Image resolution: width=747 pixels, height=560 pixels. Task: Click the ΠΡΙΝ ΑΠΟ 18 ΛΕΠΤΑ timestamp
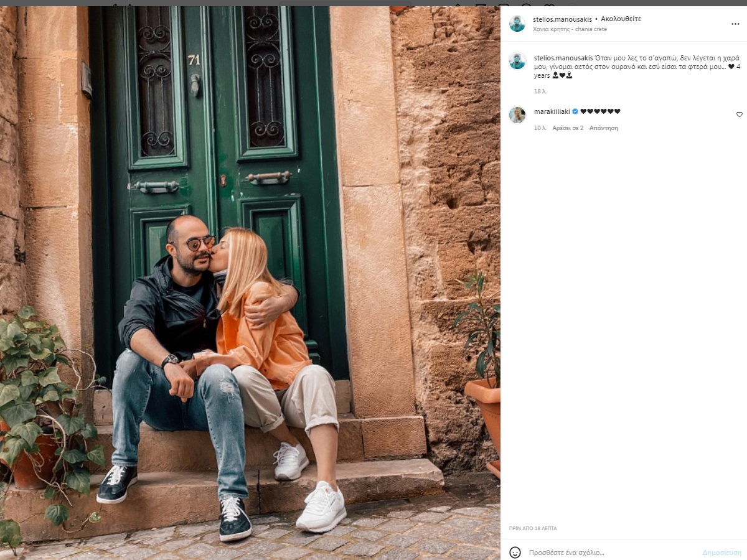click(532, 528)
